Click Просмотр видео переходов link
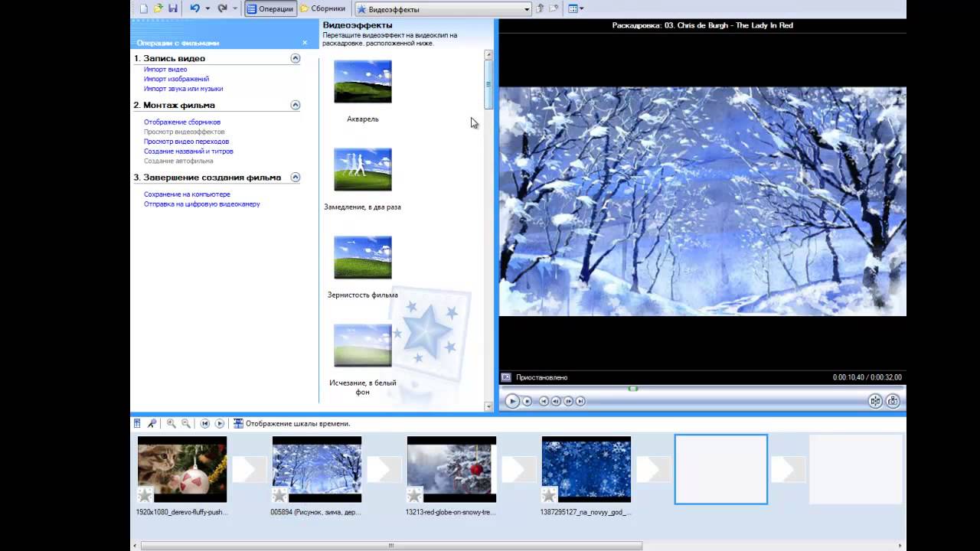This screenshot has height=551, width=980. (x=186, y=142)
